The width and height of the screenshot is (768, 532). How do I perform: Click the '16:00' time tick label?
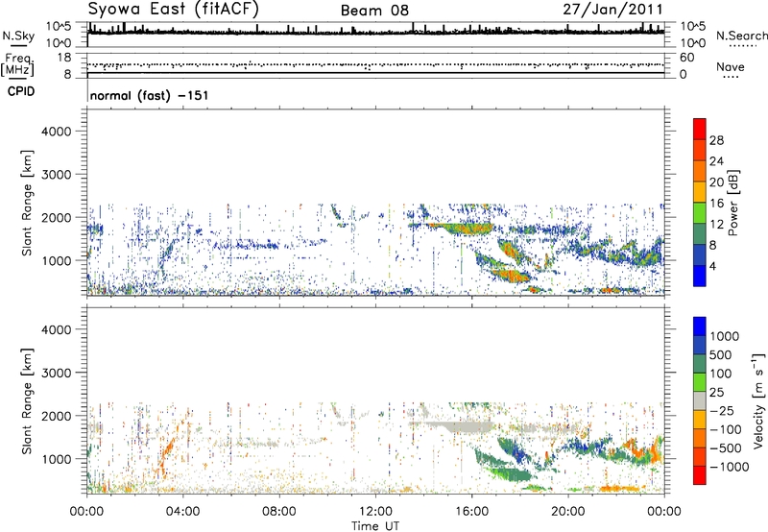click(471, 512)
